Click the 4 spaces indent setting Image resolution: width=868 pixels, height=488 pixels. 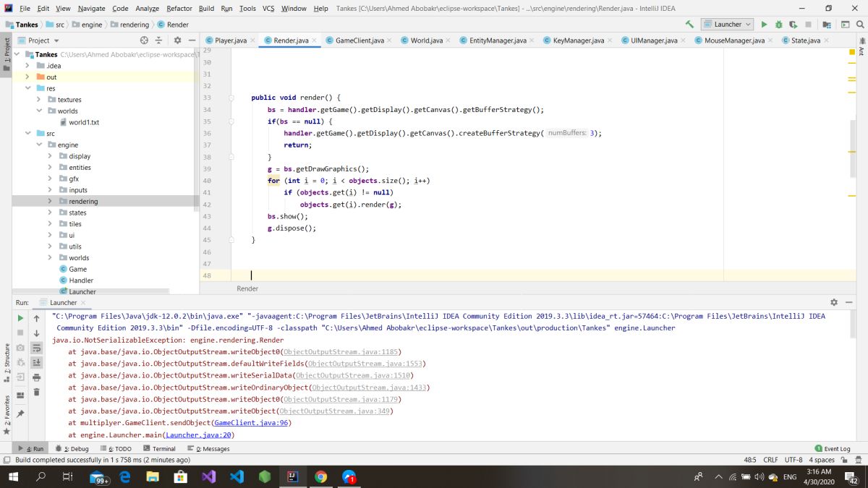pos(822,460)
